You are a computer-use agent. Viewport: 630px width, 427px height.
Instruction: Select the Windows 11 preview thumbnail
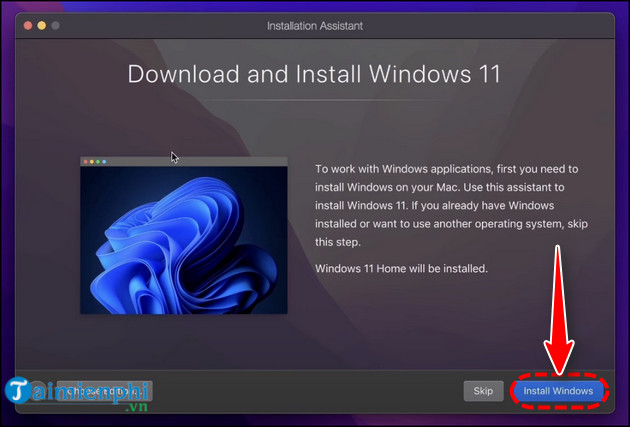click(x=184, y=235)
